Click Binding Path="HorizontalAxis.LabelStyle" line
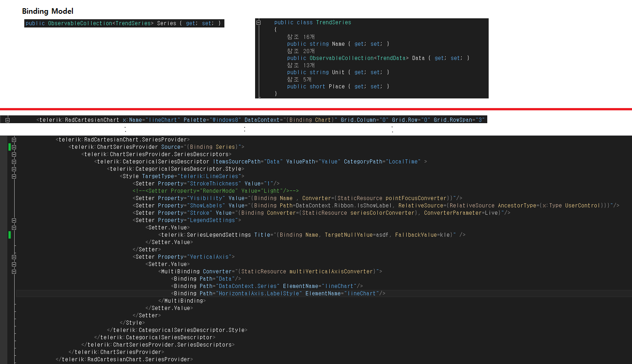The width and height of the screenshot is (632, 364). tap(278, 293)
